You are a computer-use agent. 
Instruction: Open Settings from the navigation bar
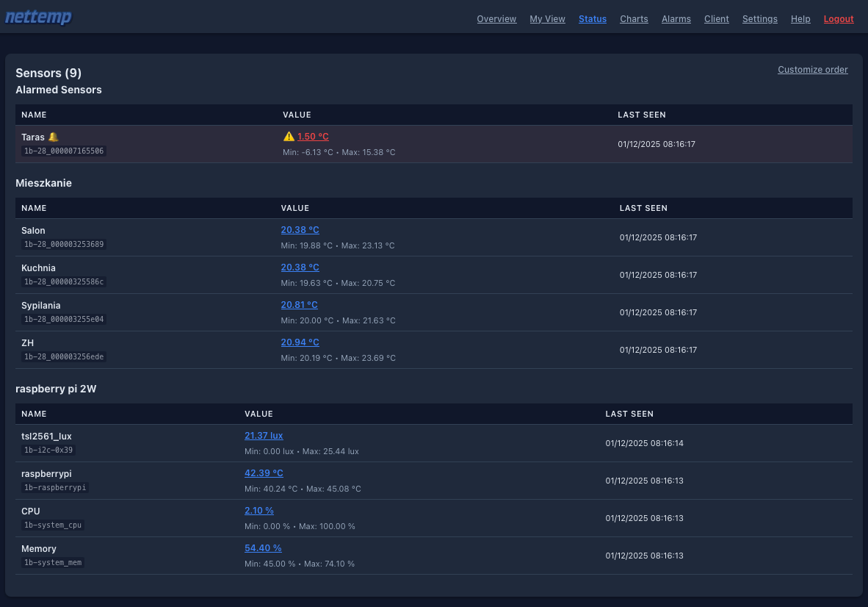point(759,19)
